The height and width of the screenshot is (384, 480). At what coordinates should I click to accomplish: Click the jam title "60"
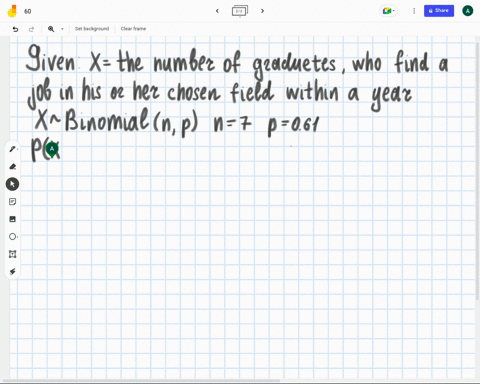[28, 11]
